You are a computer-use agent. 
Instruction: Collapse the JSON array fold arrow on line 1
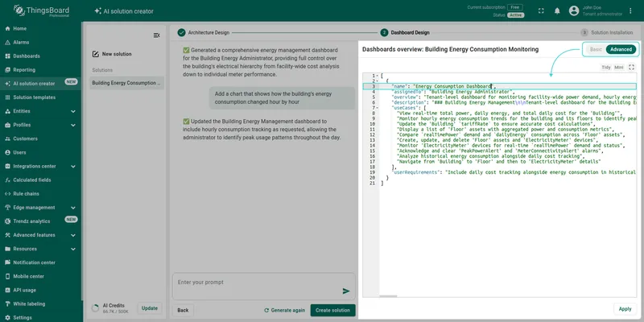tap(378, 76)
